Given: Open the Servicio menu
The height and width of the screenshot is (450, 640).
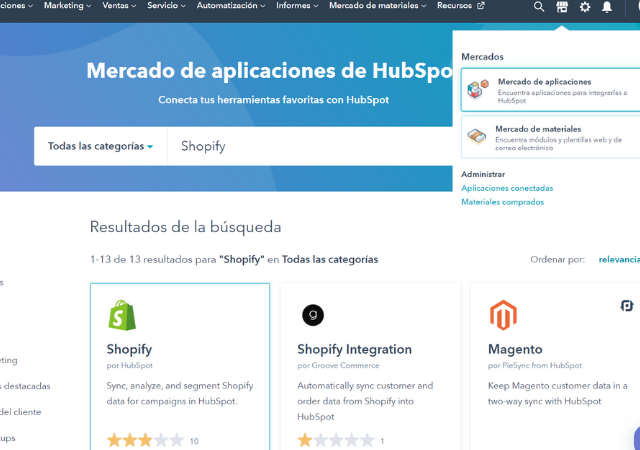Looking at the screenshot, I should [x=167, y=6].
